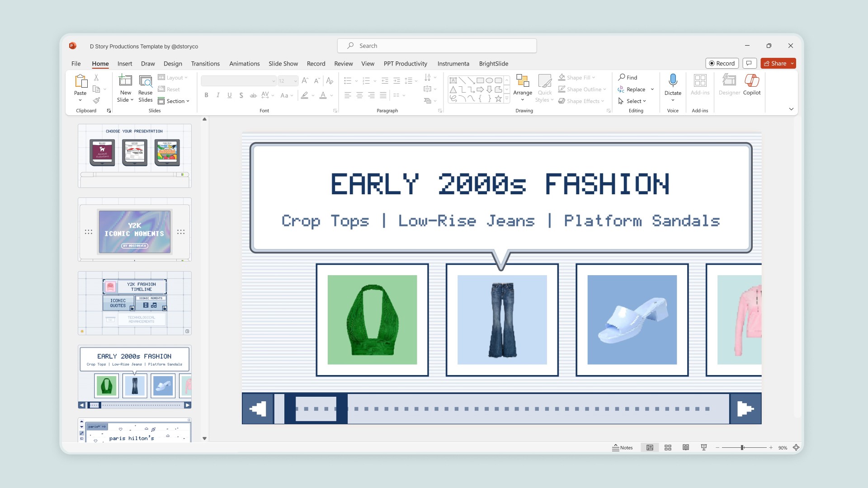Click the Format Painter brush icon

coord(96,100)
